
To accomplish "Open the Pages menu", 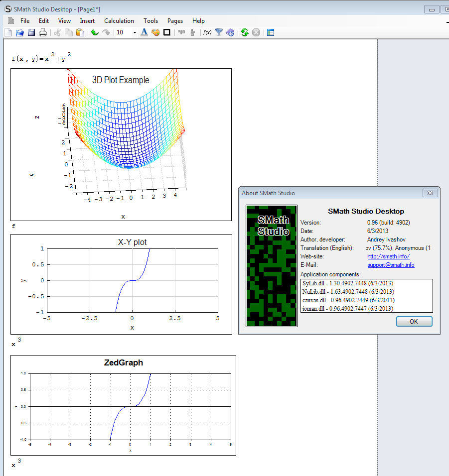I will [x=175, y=21].
